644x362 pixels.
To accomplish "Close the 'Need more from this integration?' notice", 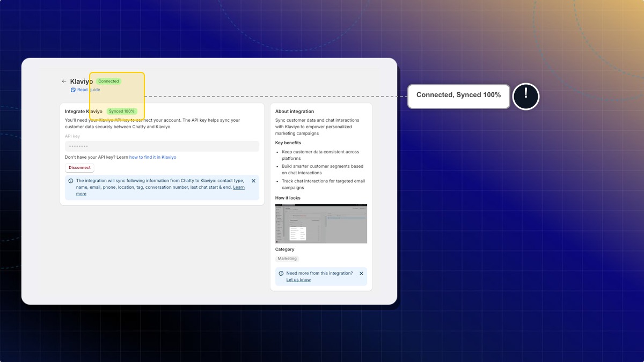I will [361, 274].
